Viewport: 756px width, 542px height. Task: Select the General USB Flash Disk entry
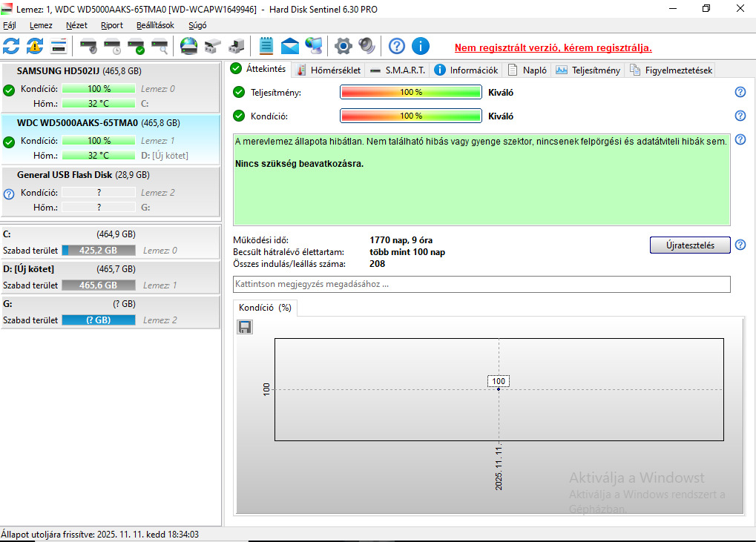[111, 191]
